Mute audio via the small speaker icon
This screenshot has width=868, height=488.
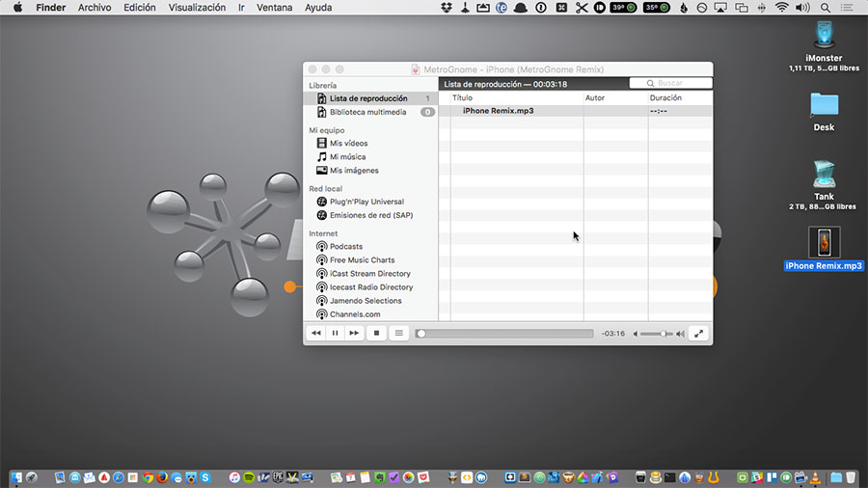(636, 334)
